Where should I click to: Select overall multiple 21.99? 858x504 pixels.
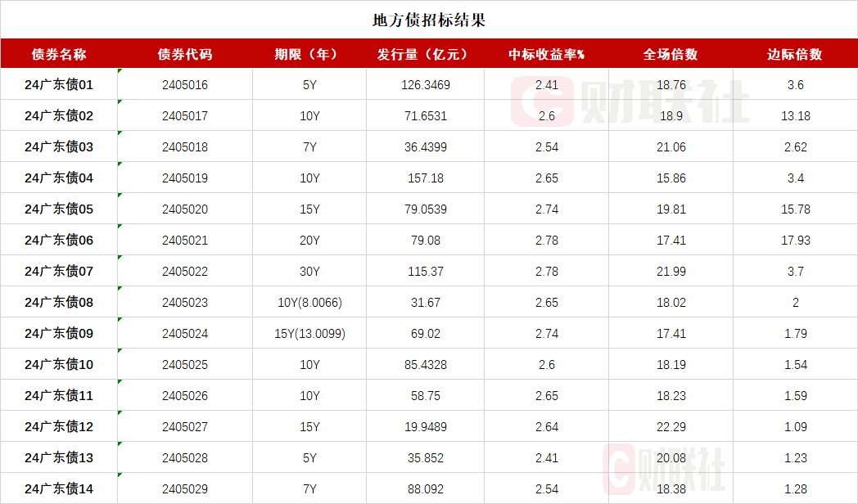click(671, 272)
